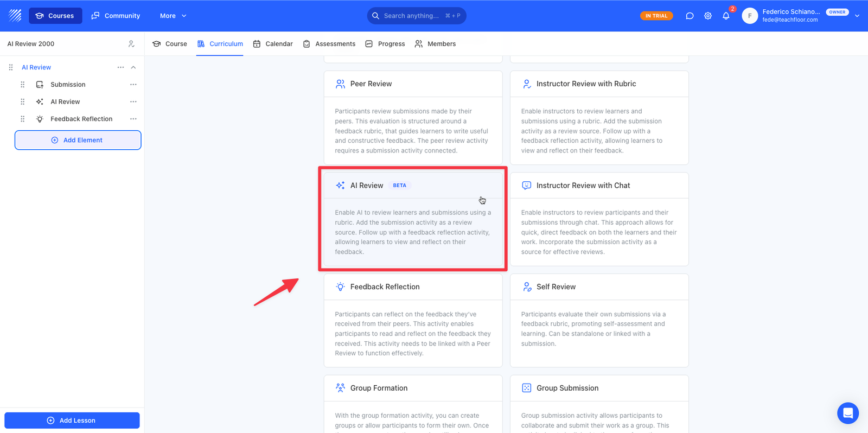Switch to the Assessments tab
The image size is (868, 433).
[x=329, y=44]
